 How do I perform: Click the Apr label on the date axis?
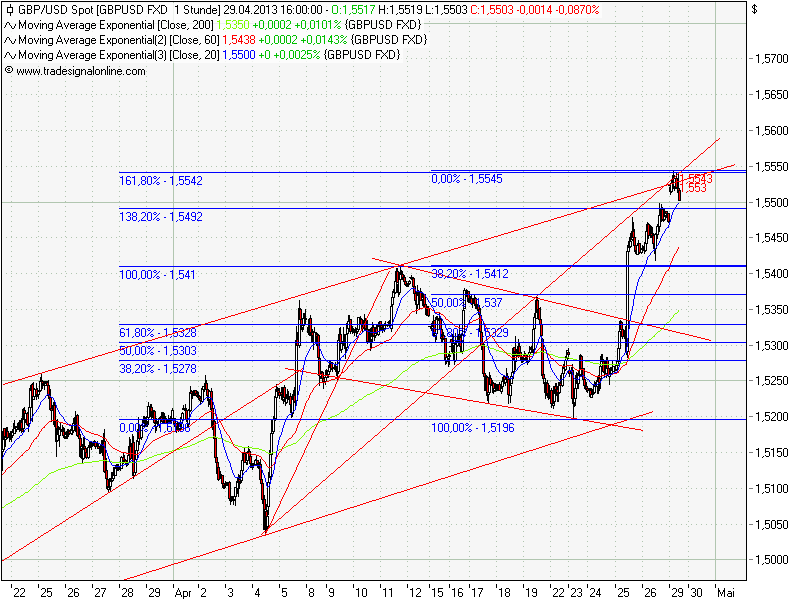click(x=183, y=593)
